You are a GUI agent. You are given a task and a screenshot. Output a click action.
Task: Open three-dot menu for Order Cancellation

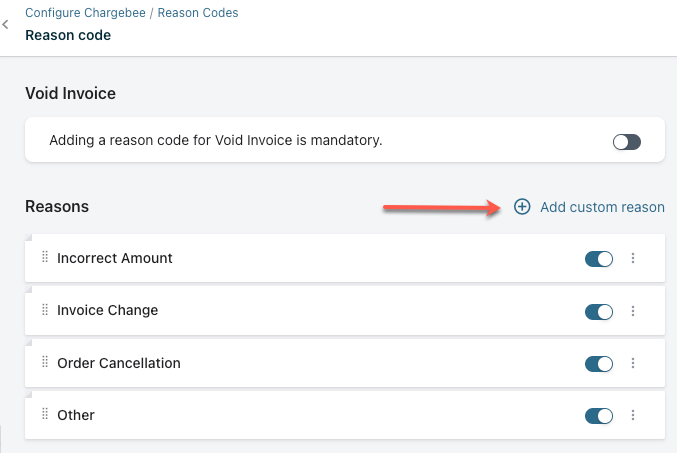pyautogui.click(x=633, y=364)
